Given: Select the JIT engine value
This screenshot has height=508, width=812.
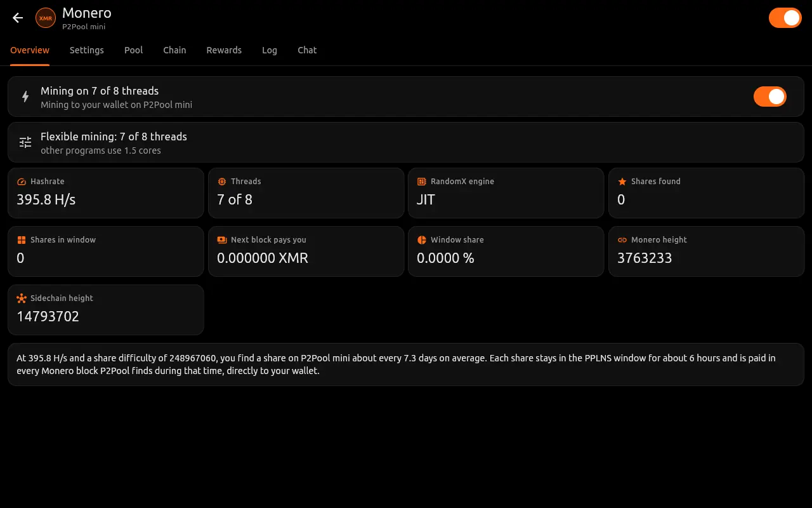Looking at the screenshot, I should [426, 199].
